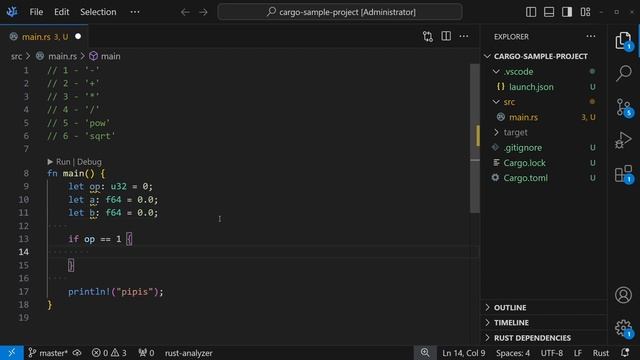Click the ports forwarded indicator showing 0
Viewport: 640px width, 360px height.
point(146,353)
